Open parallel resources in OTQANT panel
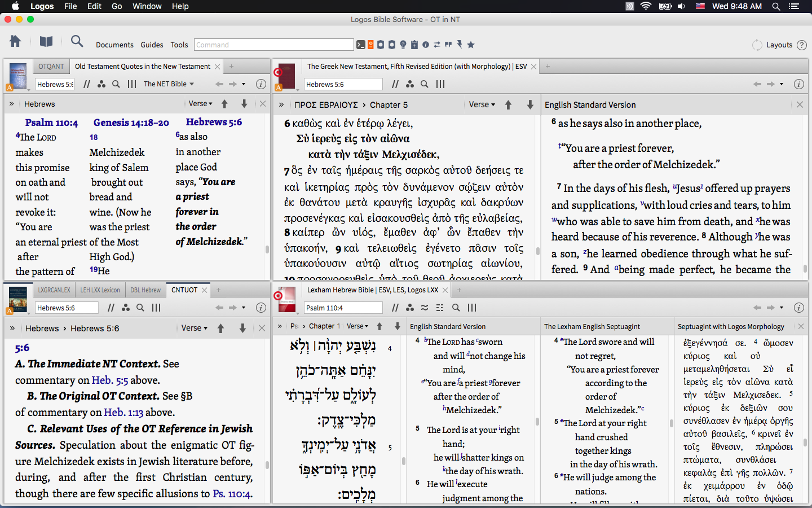Viewport: 812px width, 508px height. (x=87, y=84)
